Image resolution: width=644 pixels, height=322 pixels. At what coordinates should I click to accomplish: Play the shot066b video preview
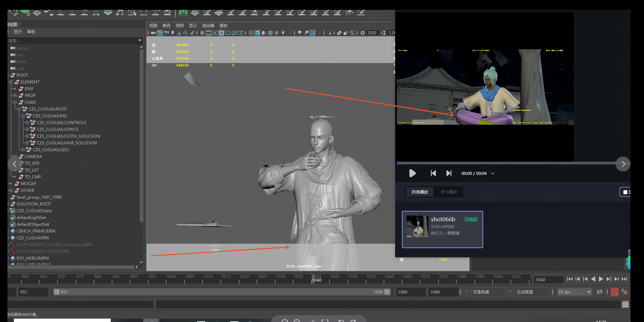[412, 173]
